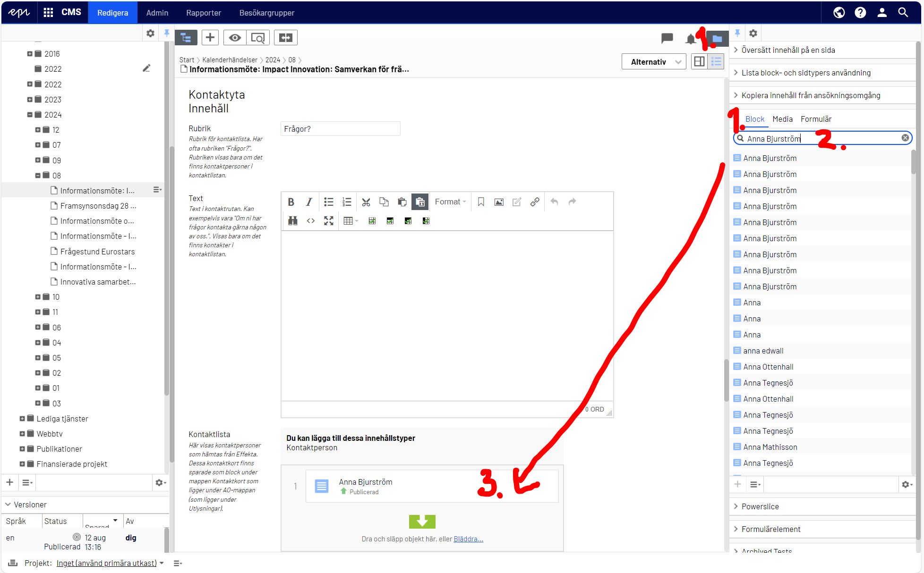This screenshot has height=573, width=924.
Task: Click the insert link icon
Action: point(535,202)
